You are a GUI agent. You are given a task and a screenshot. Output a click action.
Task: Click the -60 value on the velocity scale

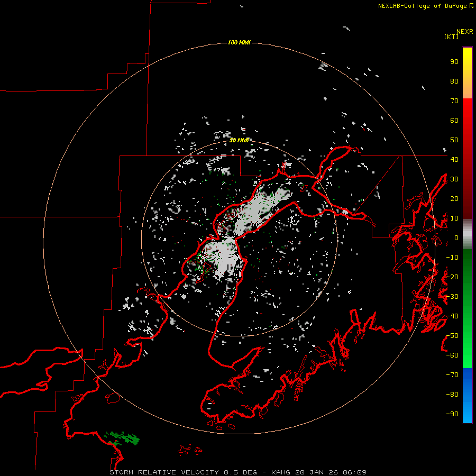point(452,355)
